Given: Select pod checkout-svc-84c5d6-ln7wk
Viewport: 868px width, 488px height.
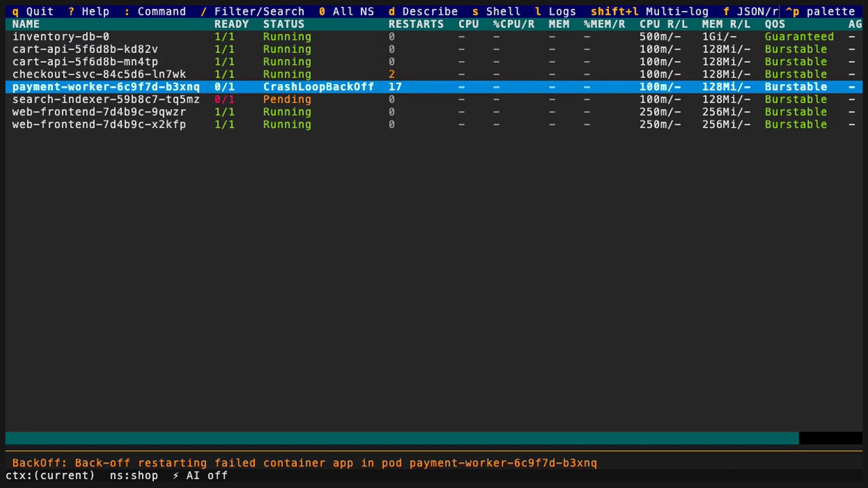Looking at the screenshot, I should click(x=434, y=74).
